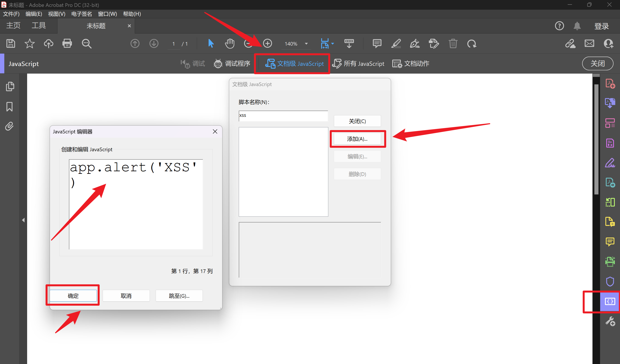This screenshot has width=620, height=364.
Task: Click 关闭 button on JavaScript toolbar
Action: pyautogui.click(x=597, y=63)
